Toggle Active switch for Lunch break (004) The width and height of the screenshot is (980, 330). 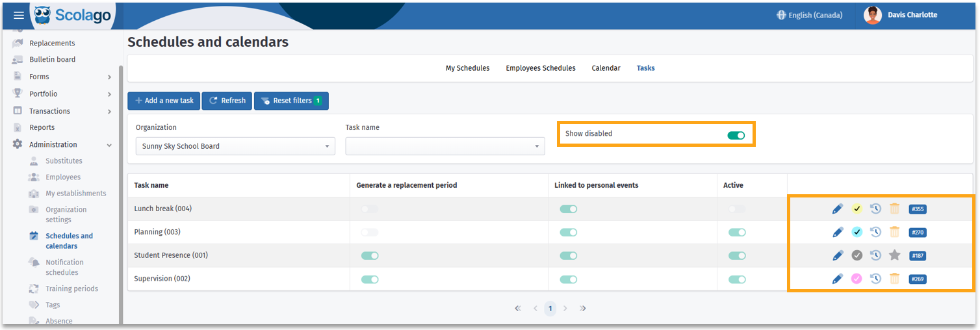tap(737, 209)
